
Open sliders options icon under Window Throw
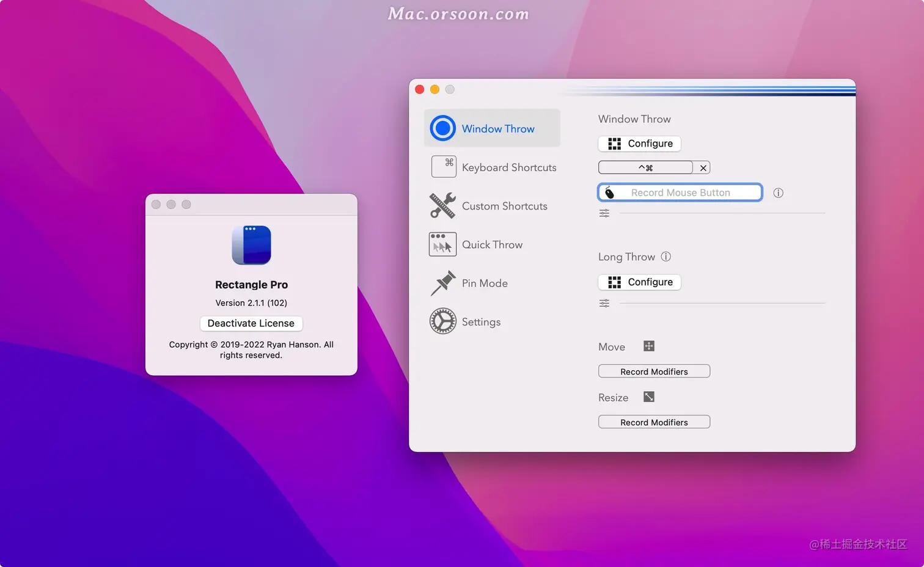604,213
